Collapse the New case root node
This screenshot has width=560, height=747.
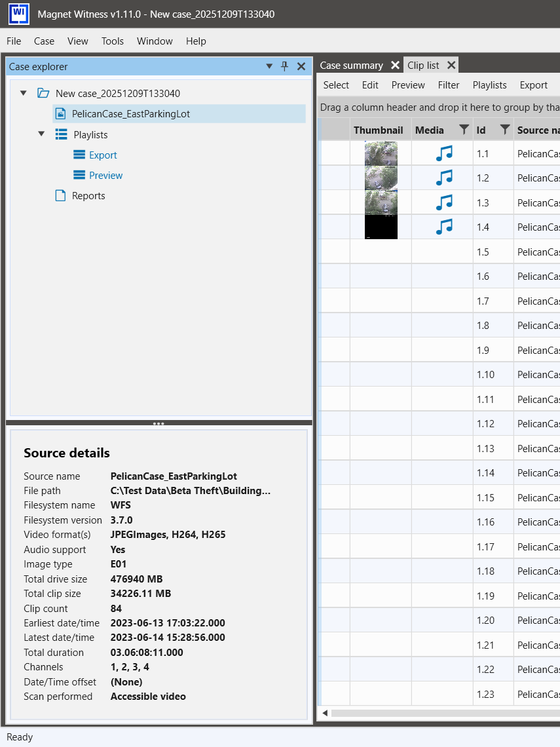click(24, 93)
